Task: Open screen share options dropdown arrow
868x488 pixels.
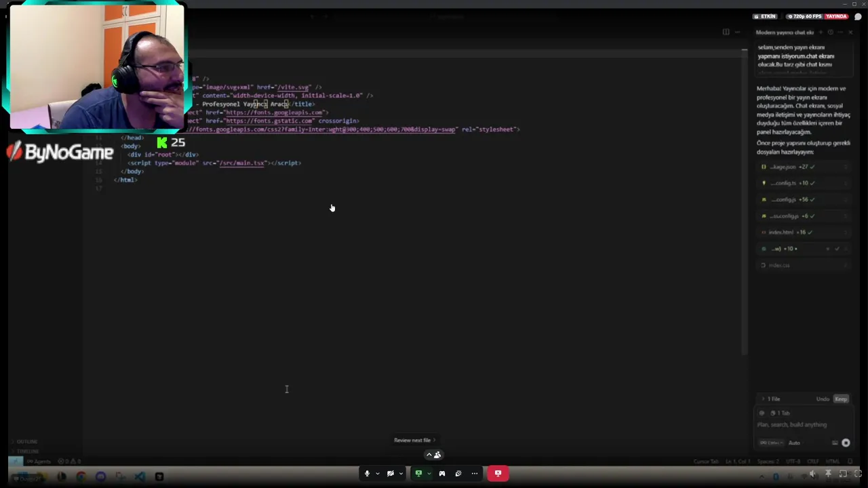Action: tap(428, 473)
